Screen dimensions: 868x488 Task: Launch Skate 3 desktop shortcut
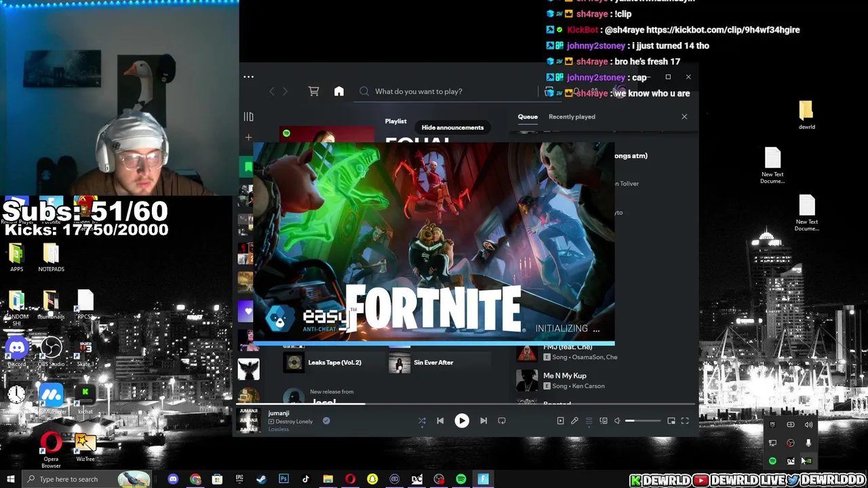(85, 352)
